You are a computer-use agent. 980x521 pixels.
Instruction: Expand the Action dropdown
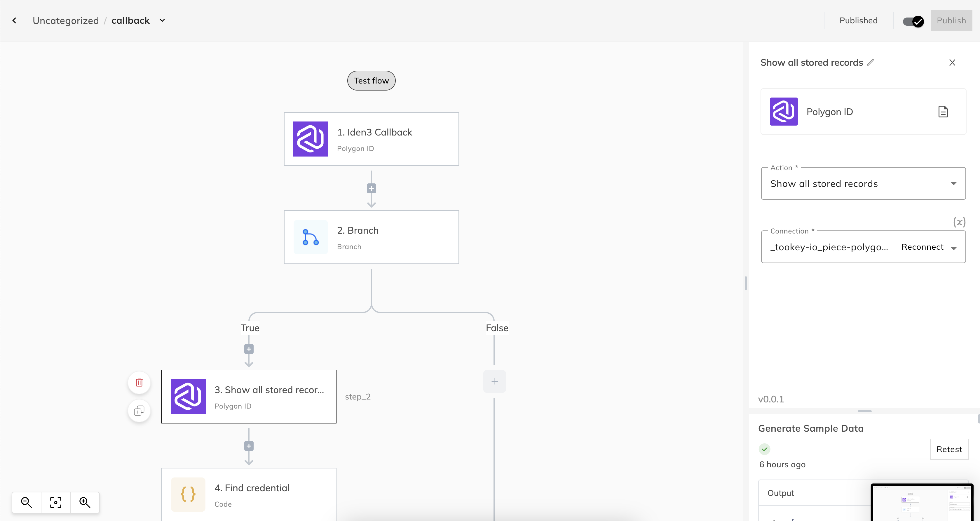953,183
